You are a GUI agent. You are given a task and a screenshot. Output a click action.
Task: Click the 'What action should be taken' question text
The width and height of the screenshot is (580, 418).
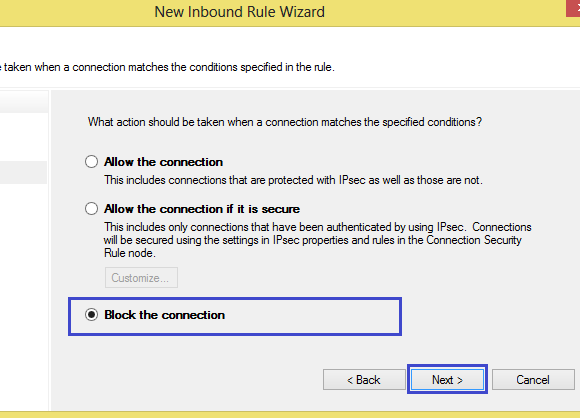285,122
